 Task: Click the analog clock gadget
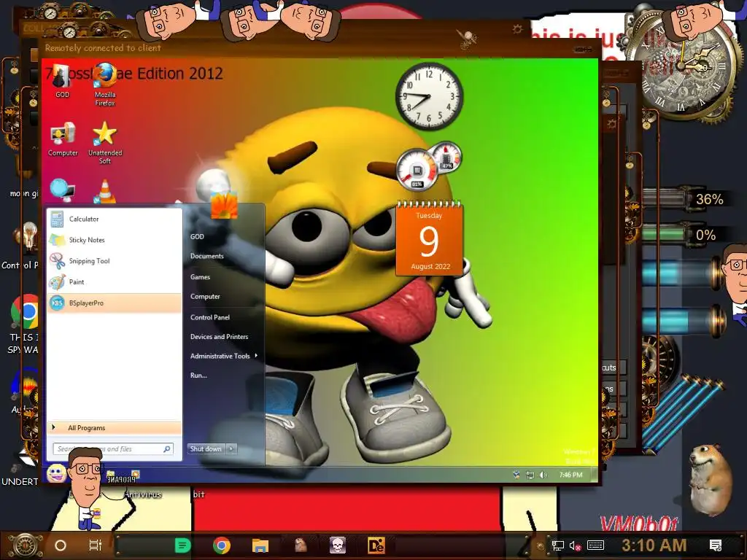(x=429, y=97)
